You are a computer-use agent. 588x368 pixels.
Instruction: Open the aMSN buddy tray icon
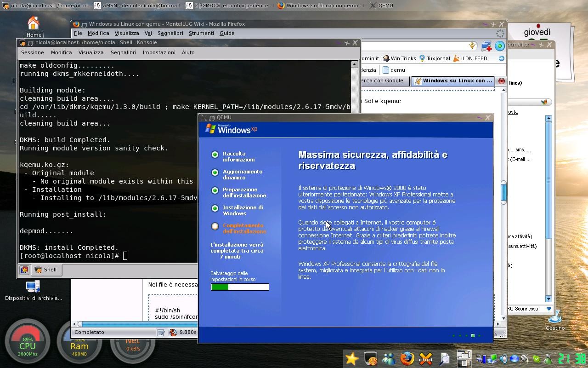548,359
